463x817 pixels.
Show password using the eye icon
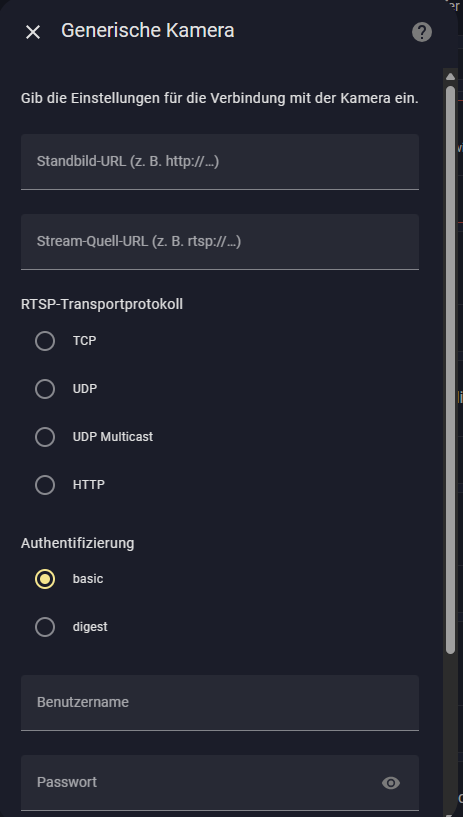tap(391, 783)
